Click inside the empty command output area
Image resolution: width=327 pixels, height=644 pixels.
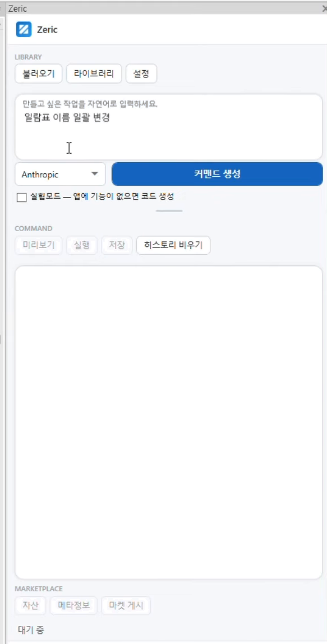click(169, 422)
